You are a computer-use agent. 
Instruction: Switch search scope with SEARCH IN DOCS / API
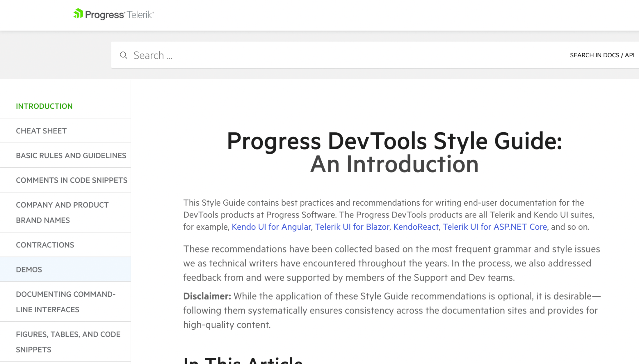click(602, 55)
